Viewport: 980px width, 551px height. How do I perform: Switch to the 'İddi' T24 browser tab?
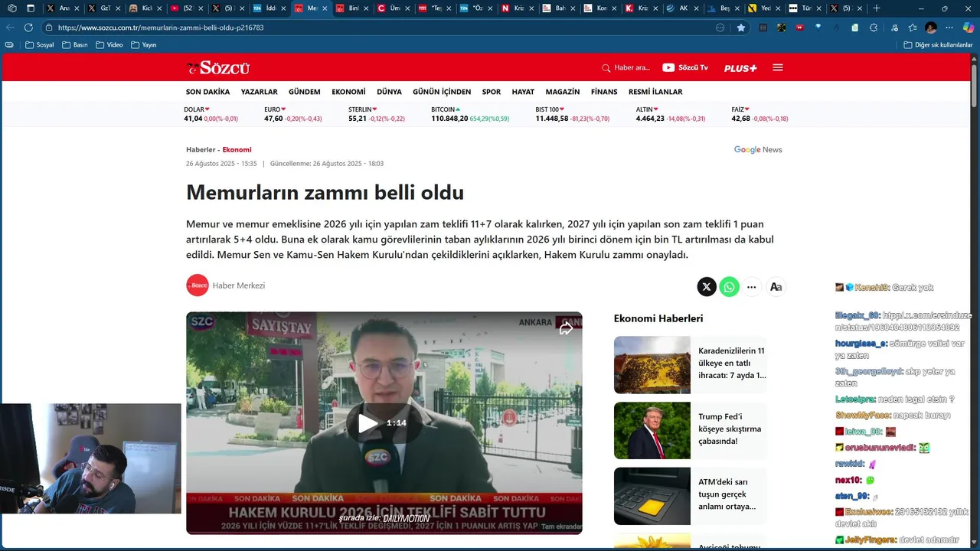pyautogui.click(x=269, y=8)
